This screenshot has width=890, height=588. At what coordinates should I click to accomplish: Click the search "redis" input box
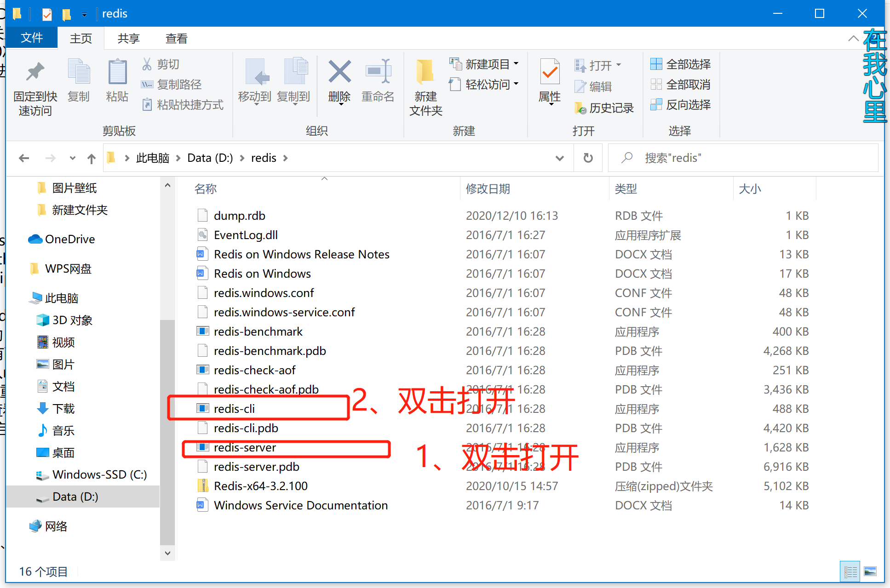point(743,158)
